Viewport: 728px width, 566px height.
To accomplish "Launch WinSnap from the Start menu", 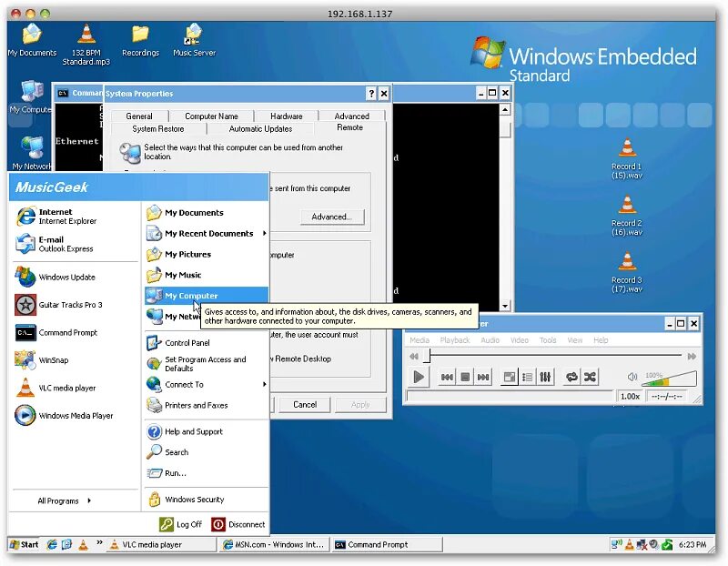I will [75, 360].
